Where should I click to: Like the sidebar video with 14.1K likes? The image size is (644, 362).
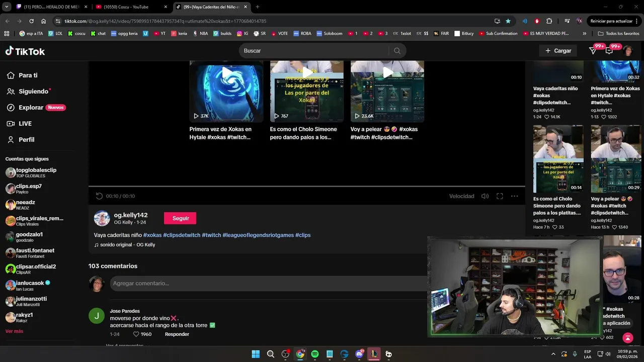click(546, 117)
